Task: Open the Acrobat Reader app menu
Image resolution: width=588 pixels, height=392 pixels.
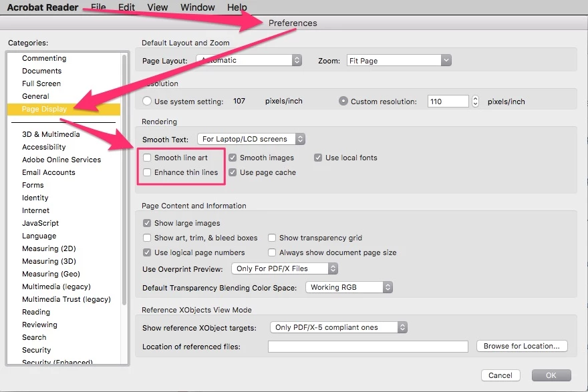Action: 42,7
